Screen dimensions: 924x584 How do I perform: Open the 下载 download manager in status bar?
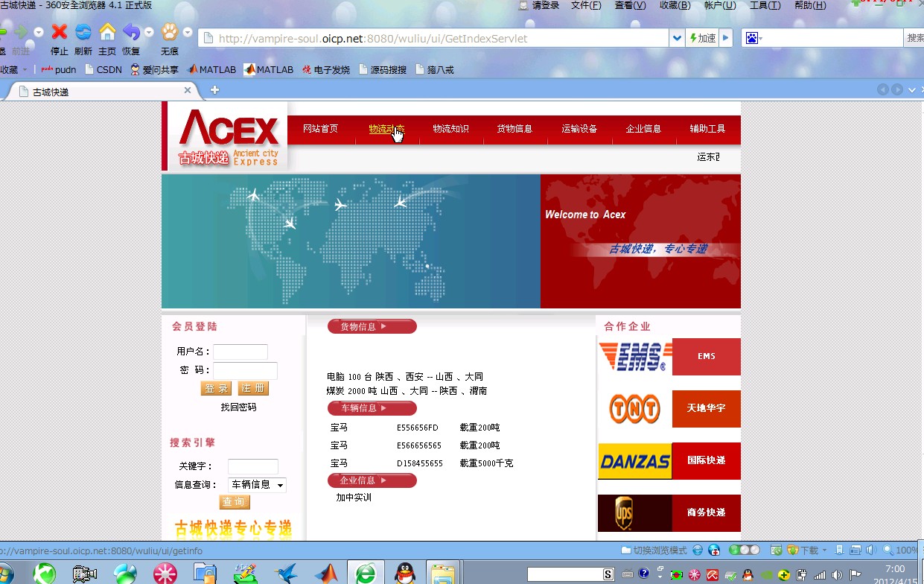[x=808, y=550]
